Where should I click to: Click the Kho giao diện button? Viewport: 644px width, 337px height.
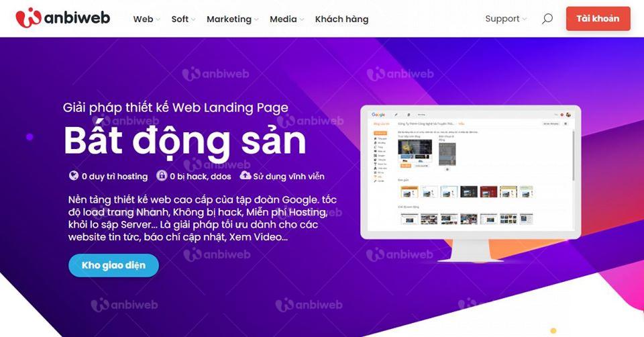click(x=113, y=265)
